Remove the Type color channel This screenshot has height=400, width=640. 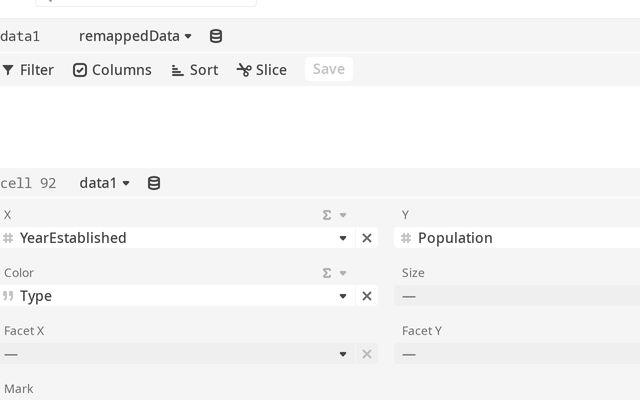(367, 296)
